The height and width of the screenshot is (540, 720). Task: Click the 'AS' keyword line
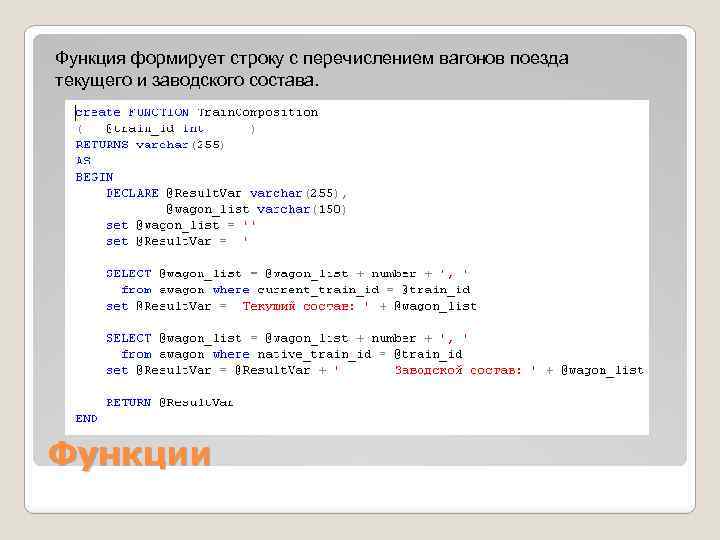pyautogui.click(x=84, y=161)
